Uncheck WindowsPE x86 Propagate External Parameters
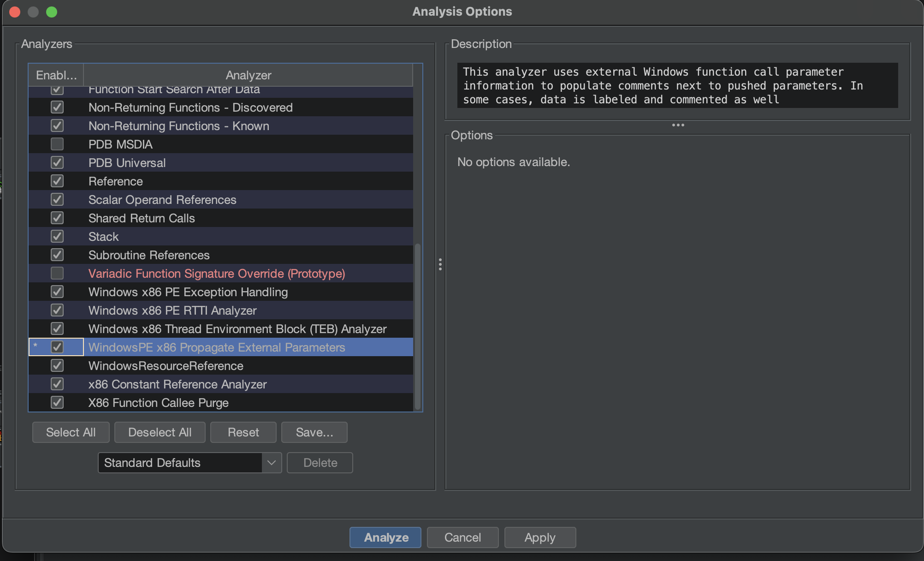 57,347
